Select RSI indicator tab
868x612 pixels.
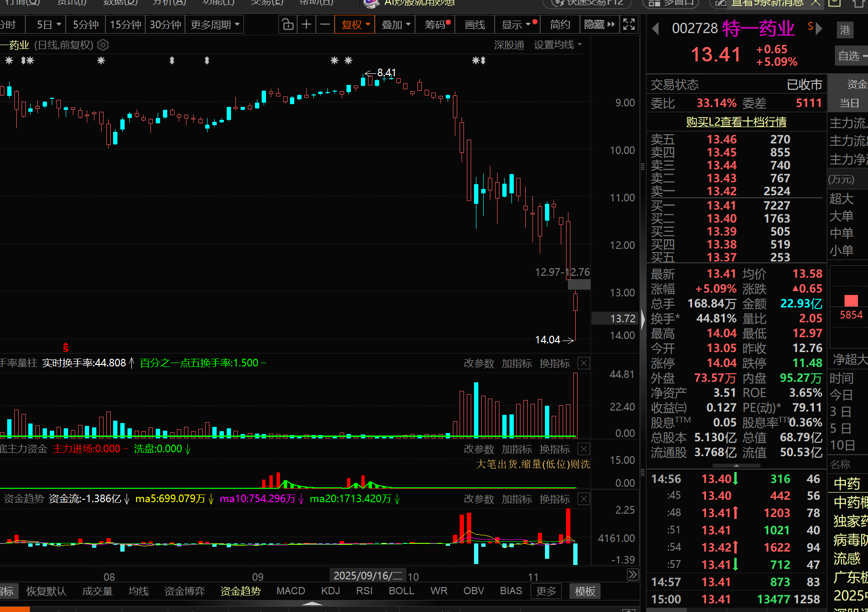364,591
